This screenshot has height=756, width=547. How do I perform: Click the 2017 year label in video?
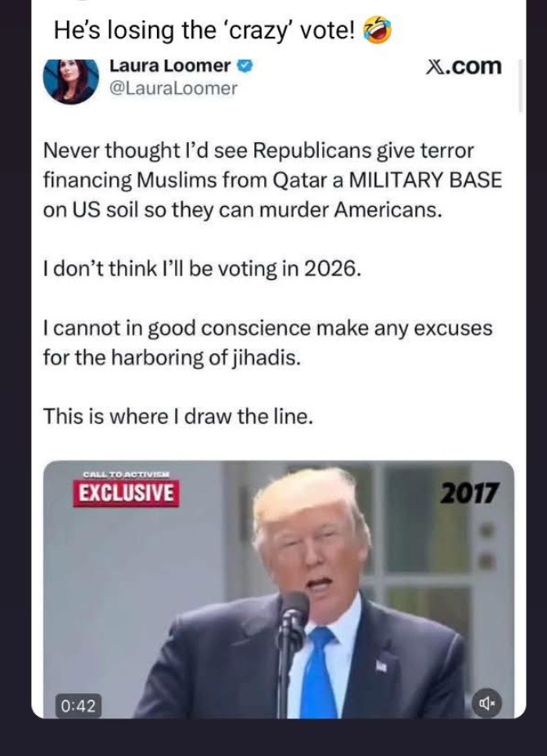pyautogui.click(x=469, y=493)
